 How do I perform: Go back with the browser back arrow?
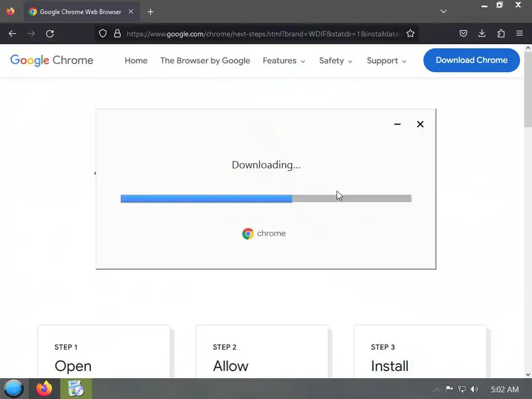[x=12, y=34]
